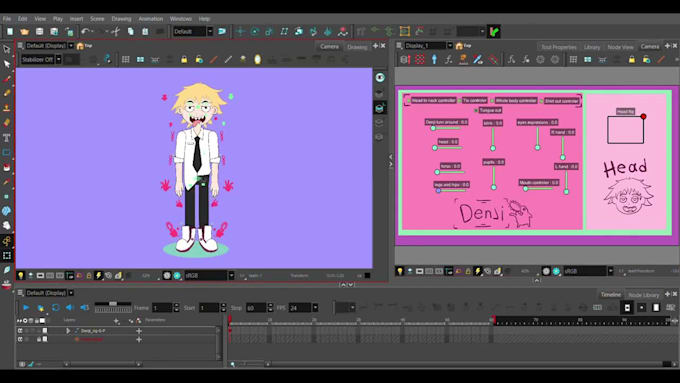Click the New scene icon in the top toolbar

[10, 31]
